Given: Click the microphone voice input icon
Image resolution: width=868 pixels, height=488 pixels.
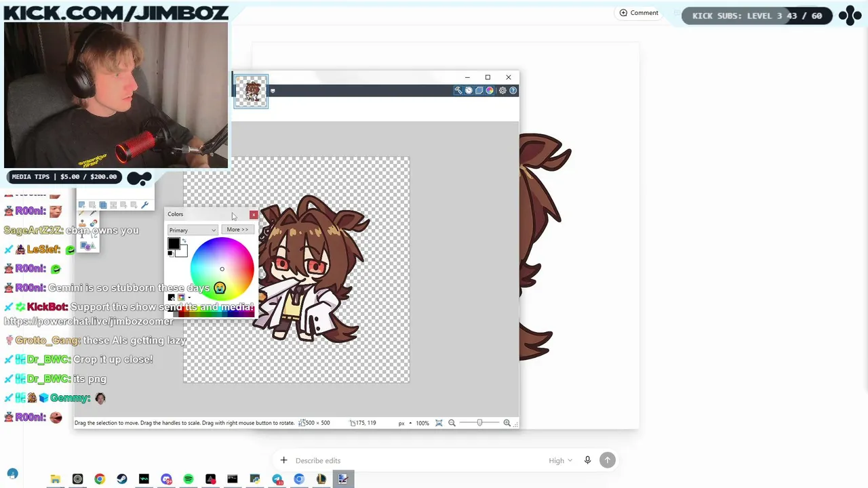Looking at the screenshot, I should pos(587,460).
